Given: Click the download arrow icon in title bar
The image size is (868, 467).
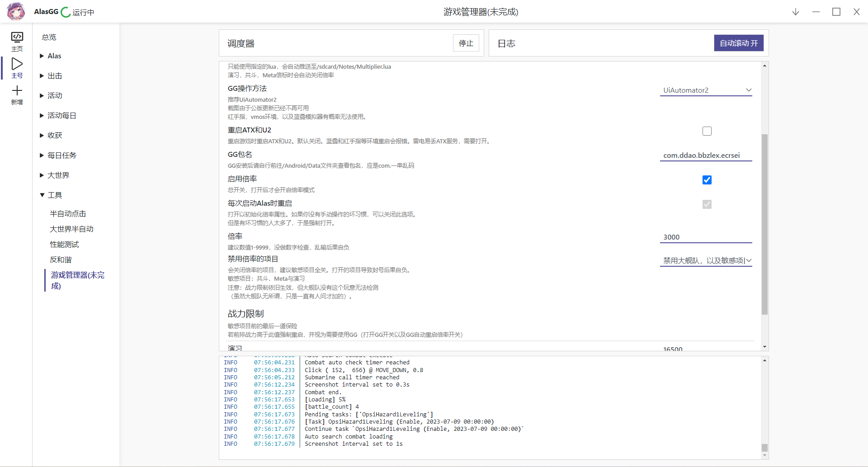Looking at the screenshot, I should tap(795, 12).
